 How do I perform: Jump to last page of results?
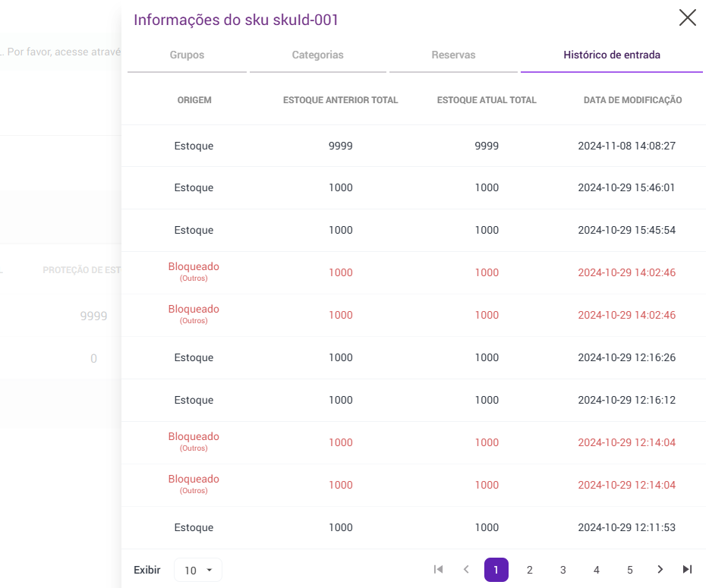coord(688,569)
